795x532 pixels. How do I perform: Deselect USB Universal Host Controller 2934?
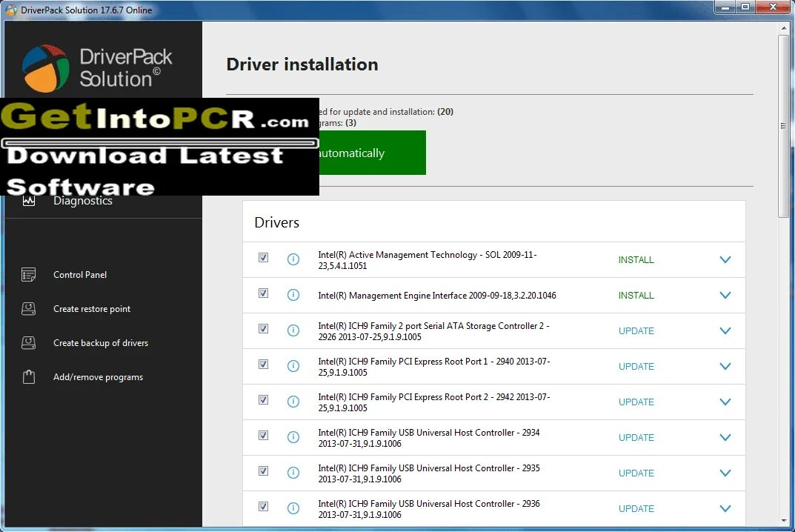point(263,435)
